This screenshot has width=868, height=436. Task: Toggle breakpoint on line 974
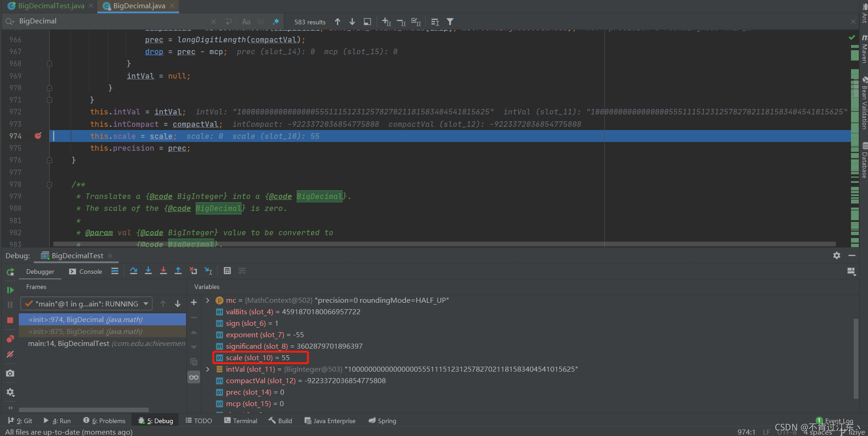coord(38,136)
